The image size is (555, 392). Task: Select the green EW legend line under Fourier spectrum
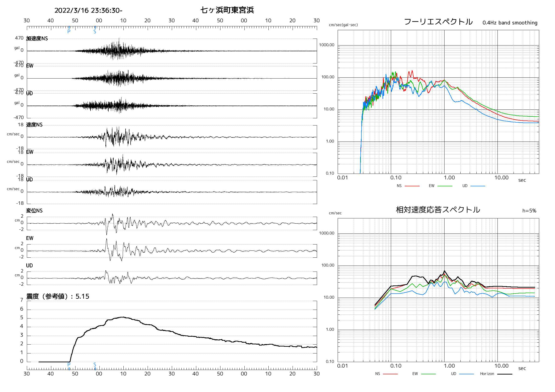(445, 186)
